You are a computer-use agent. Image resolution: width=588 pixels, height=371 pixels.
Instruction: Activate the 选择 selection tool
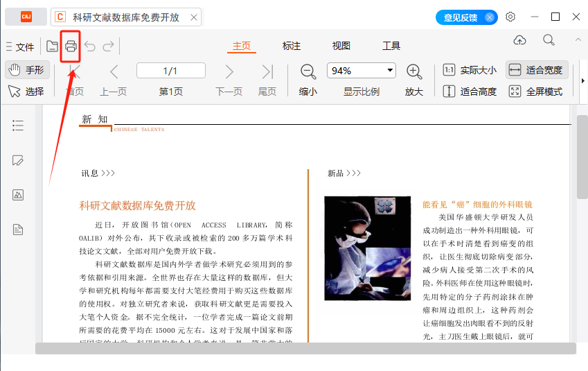(26, 92)
